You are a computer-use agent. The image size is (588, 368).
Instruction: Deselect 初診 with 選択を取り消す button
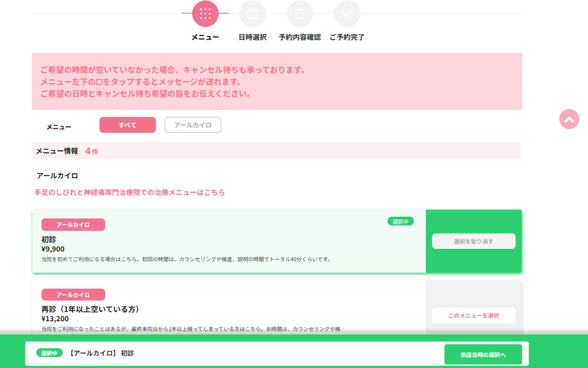(473, 241)
